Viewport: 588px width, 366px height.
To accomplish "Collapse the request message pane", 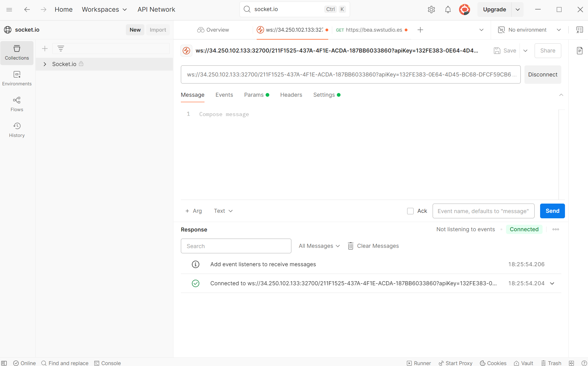I will (x=561, y=95).
